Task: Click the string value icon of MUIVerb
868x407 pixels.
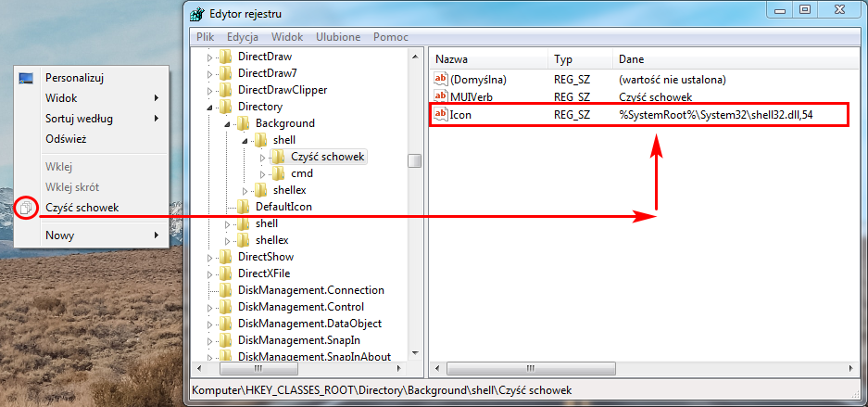Action: click(441, 97)
